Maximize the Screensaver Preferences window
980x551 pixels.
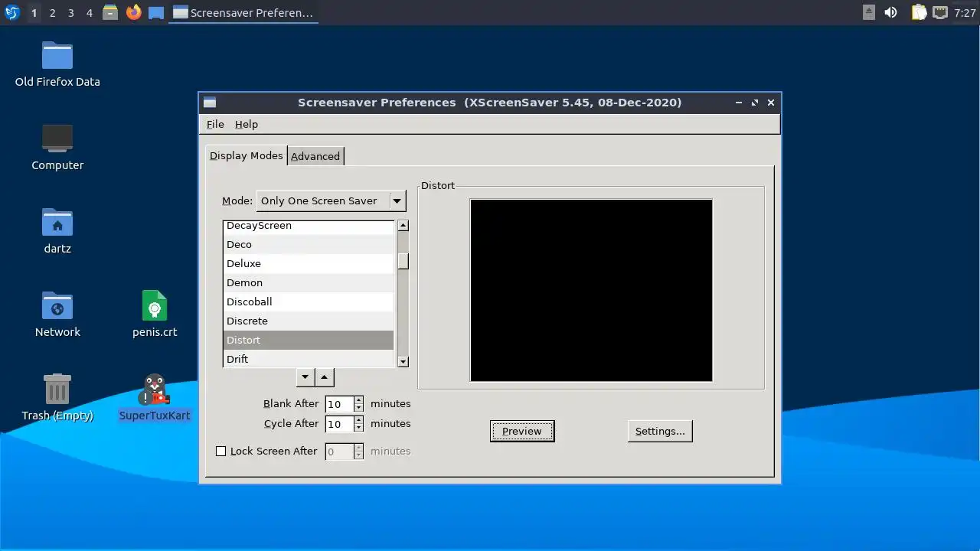coord(754,103)
